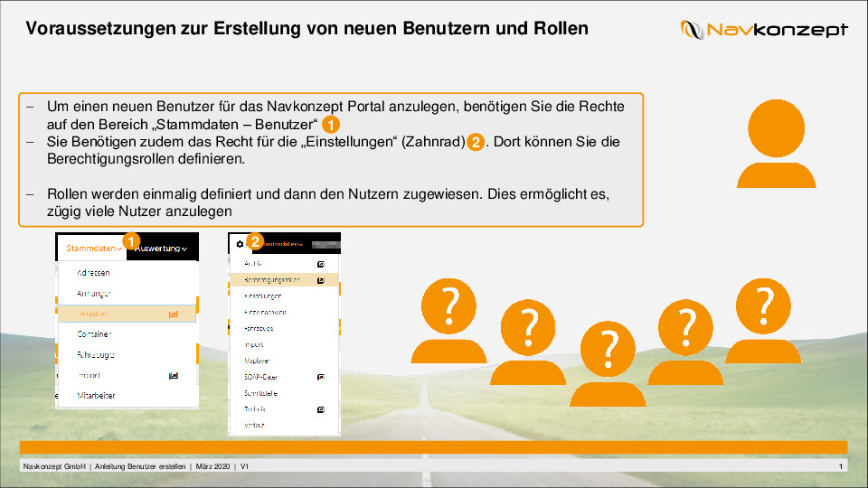
Task: Select SOAP-Daten in the gear menu
Action: 260,378
